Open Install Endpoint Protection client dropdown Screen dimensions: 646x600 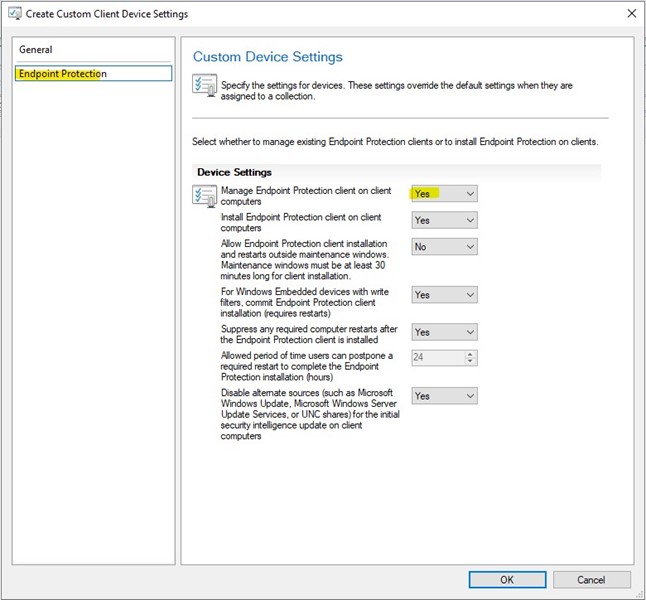click(445, 220)
